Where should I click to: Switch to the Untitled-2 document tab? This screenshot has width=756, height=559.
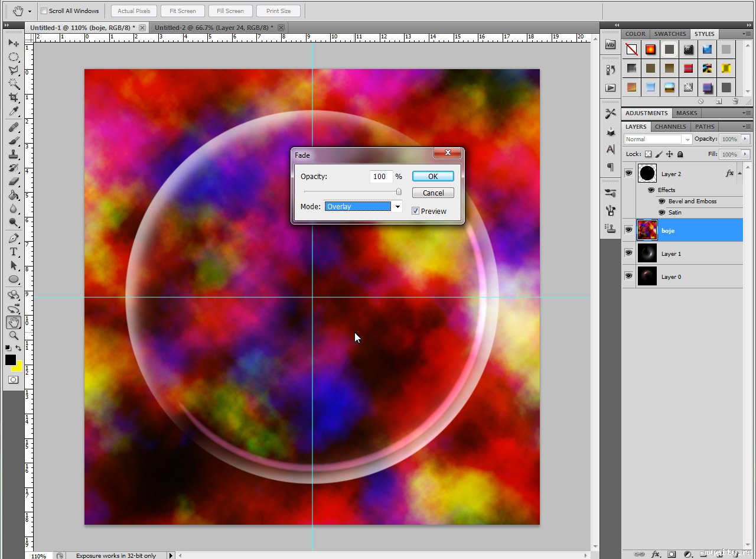coord(214,28)
